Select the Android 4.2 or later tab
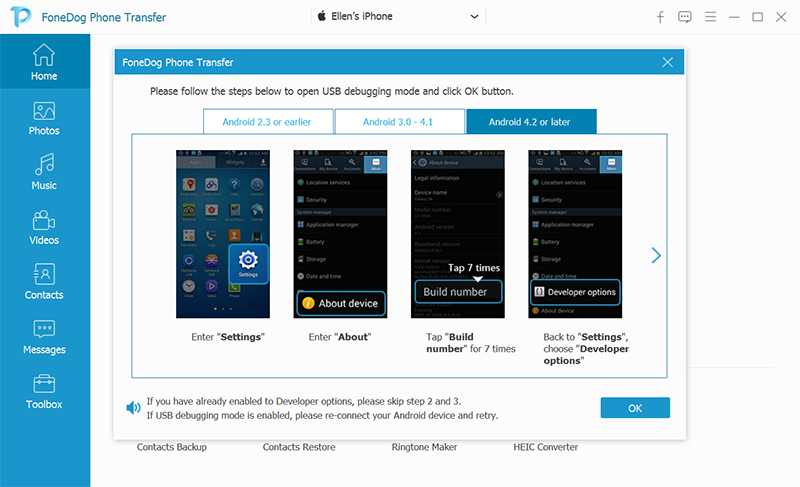 [531, 122]
